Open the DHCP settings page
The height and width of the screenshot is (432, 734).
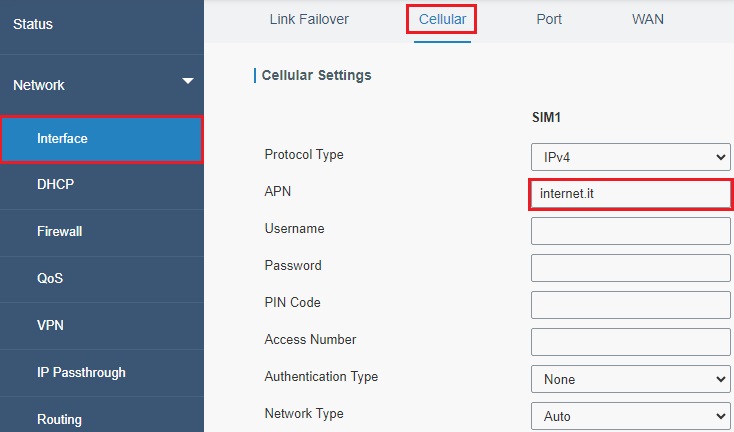click(55, 184)
